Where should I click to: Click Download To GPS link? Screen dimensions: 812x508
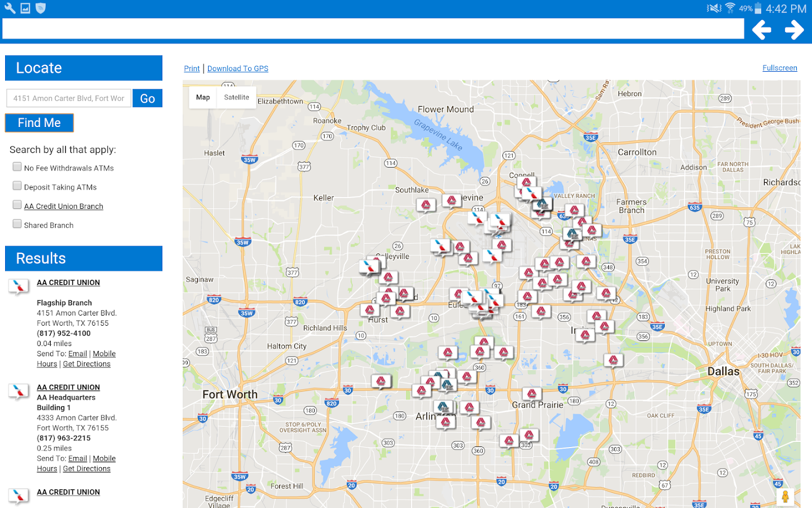pyautogui.click(x=238, y=68)
